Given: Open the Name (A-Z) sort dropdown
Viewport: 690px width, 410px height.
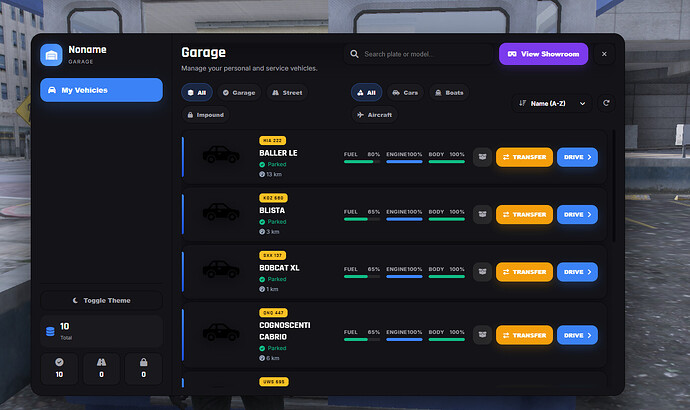Looking at the screenshot, I should pyautogui.click(x=553, y=103).
